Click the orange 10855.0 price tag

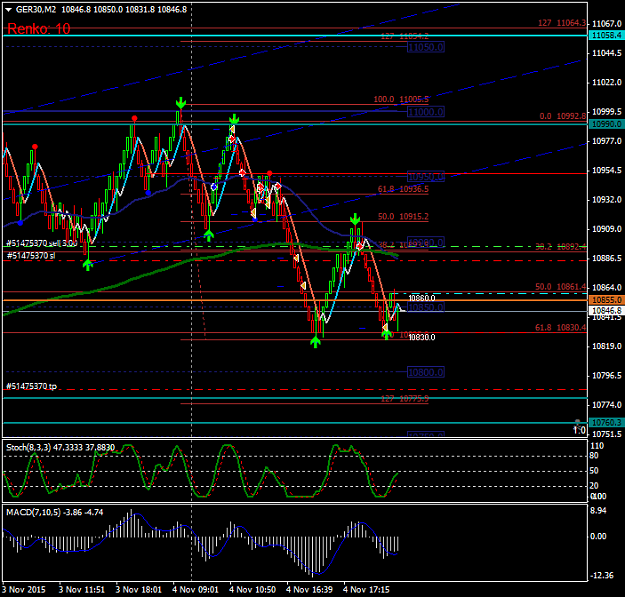coord(606,300)
